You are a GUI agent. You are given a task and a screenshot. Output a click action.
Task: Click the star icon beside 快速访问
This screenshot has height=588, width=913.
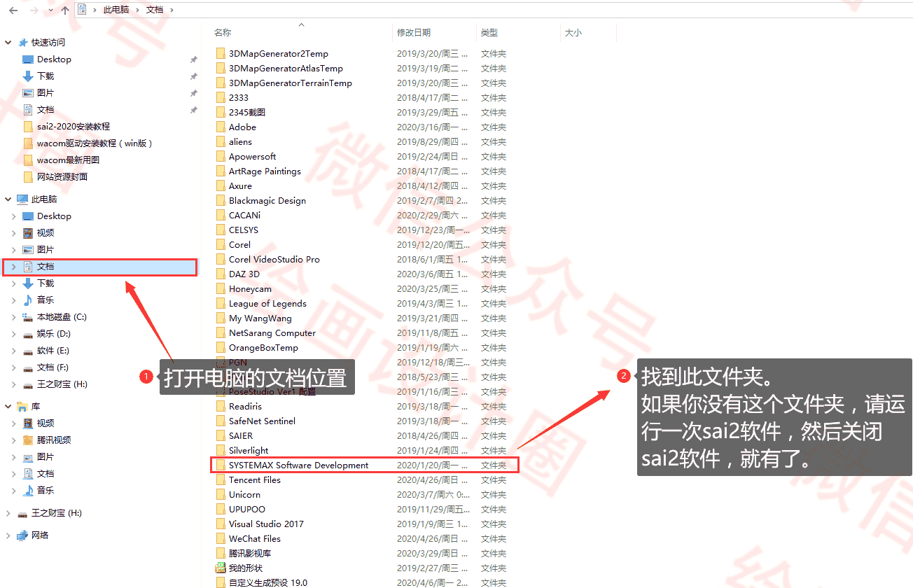coord(22,43)
